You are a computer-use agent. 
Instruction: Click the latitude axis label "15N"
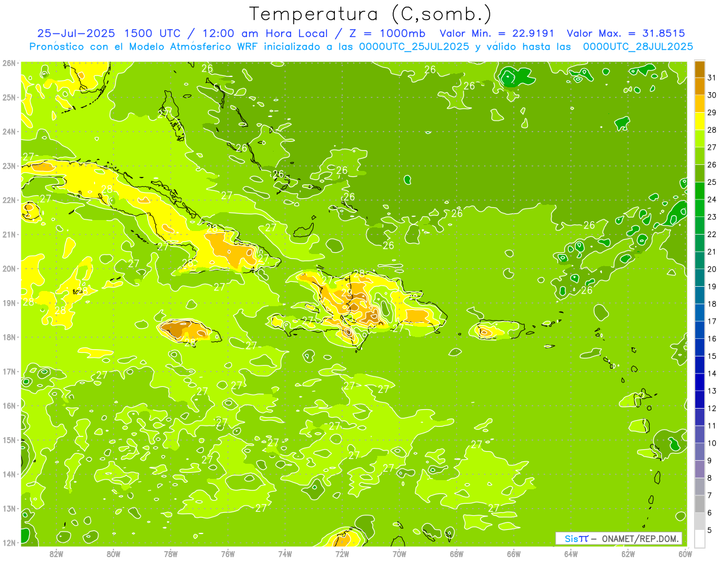pyautogui.click(x=9, y=440)
